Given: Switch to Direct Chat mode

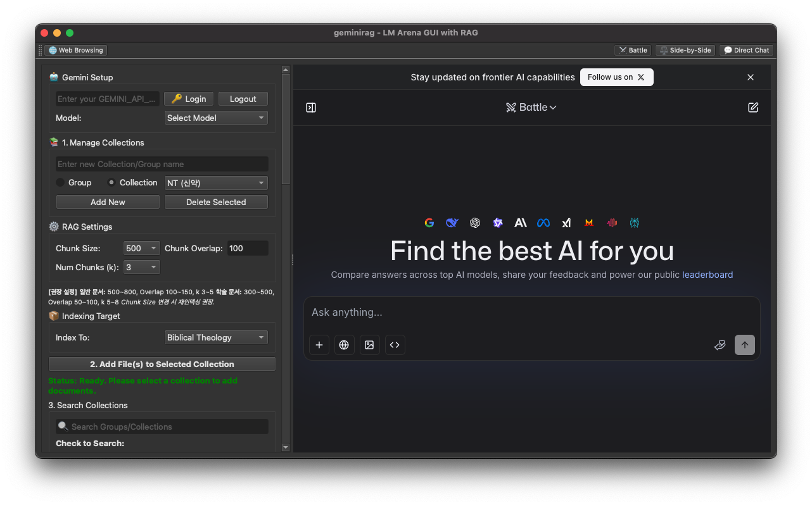Looking at the screenshot, I should point(746,50).
